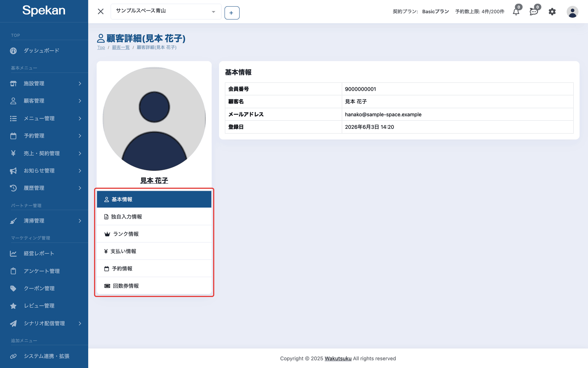Open the サンプルスペース青山 space dropdown
This screenshot has width=588, height=368.
tap(166, 11)
